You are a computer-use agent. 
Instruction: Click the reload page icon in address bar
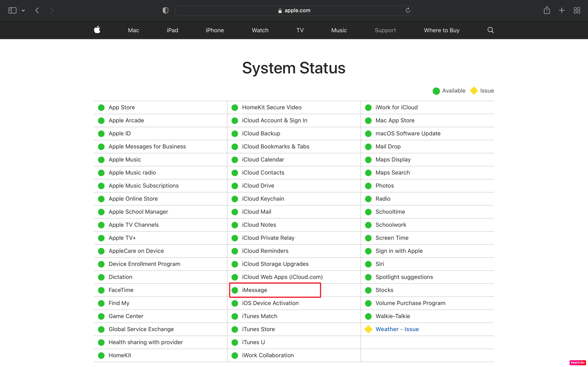pyautogui.click(x=408, y=10)
